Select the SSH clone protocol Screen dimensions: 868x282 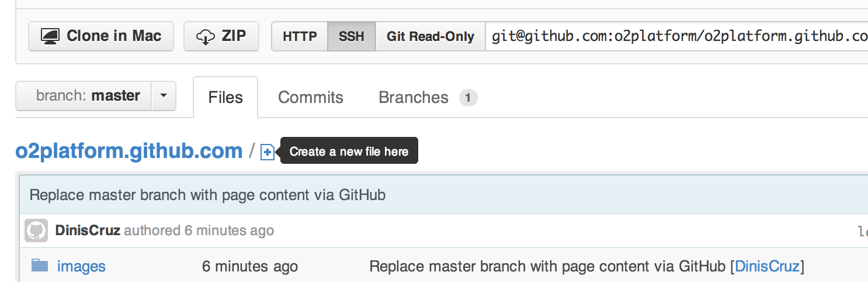(352, 36)
